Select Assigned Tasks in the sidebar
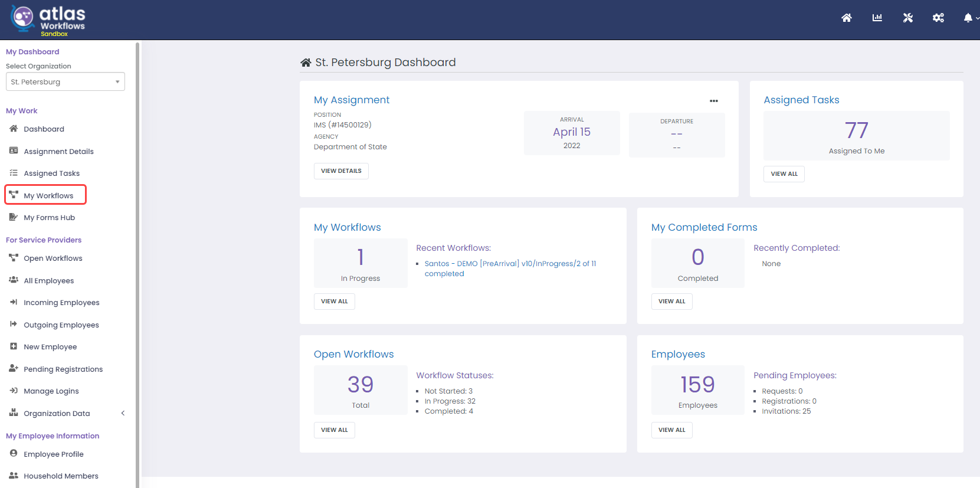Image resolution: width=980 pixels, height=488 pixels. pos(51,173)
